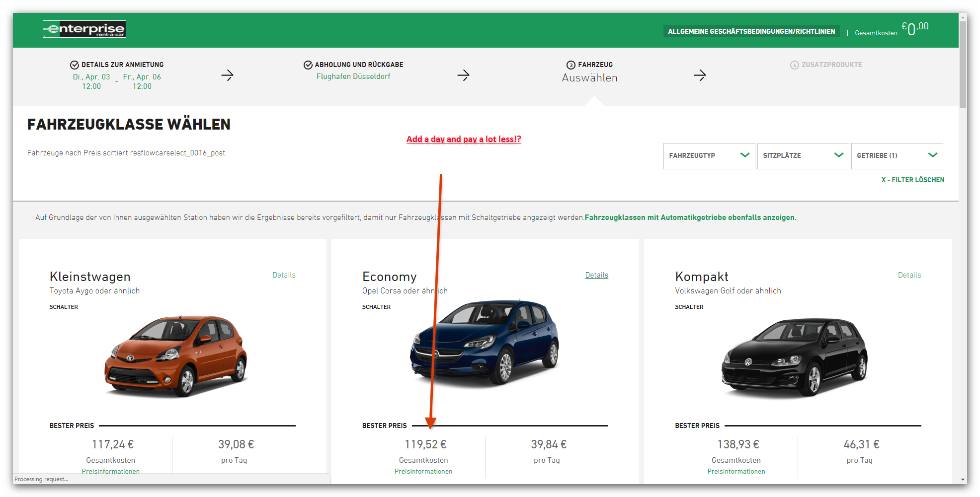The width and height of the screenshot is (980, 497).
Task: Open the Fahrzeugtyp filter dropdown
Action: click(709, 156)
